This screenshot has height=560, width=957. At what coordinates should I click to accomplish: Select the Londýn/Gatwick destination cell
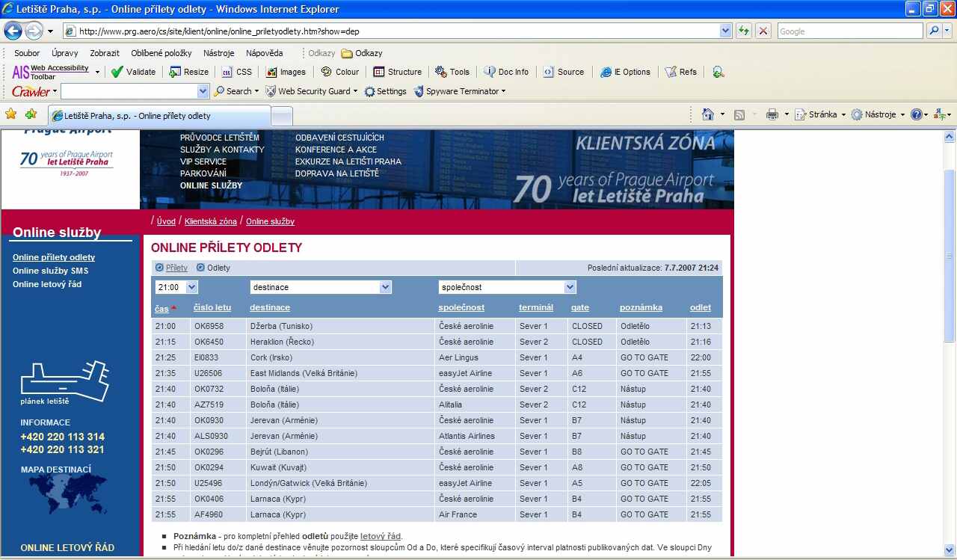tap(340, 483)
